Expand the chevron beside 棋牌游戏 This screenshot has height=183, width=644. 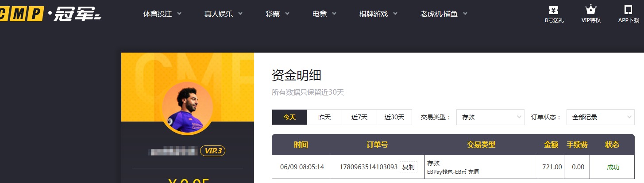(395, 14)
